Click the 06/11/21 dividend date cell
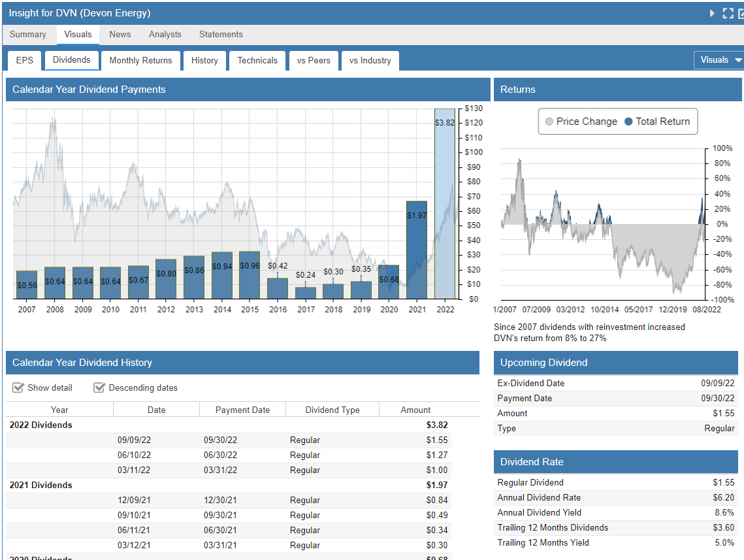 point(135,530)
